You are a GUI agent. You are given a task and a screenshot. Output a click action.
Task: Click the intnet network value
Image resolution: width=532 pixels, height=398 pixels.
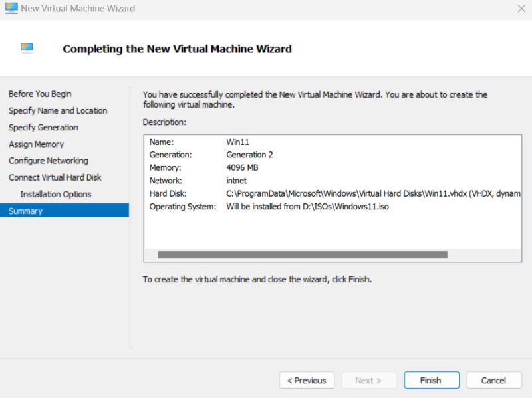(x=237, y=180)
